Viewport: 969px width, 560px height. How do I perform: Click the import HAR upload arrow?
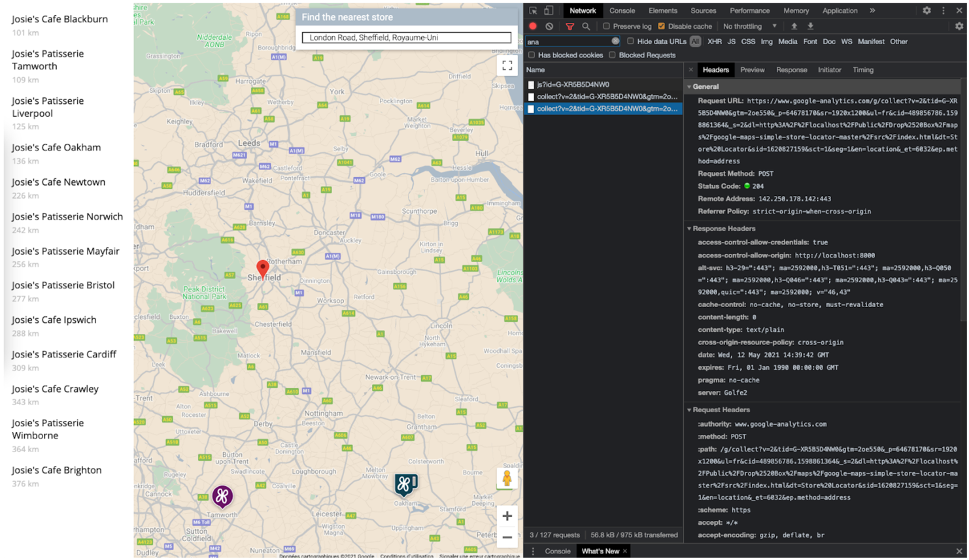(794, 26)
